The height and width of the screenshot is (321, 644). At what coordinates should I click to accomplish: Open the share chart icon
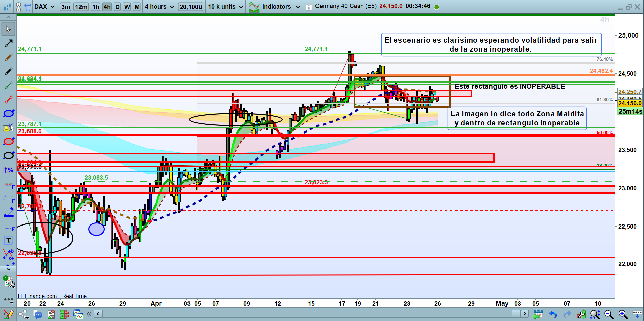(23, 314)
